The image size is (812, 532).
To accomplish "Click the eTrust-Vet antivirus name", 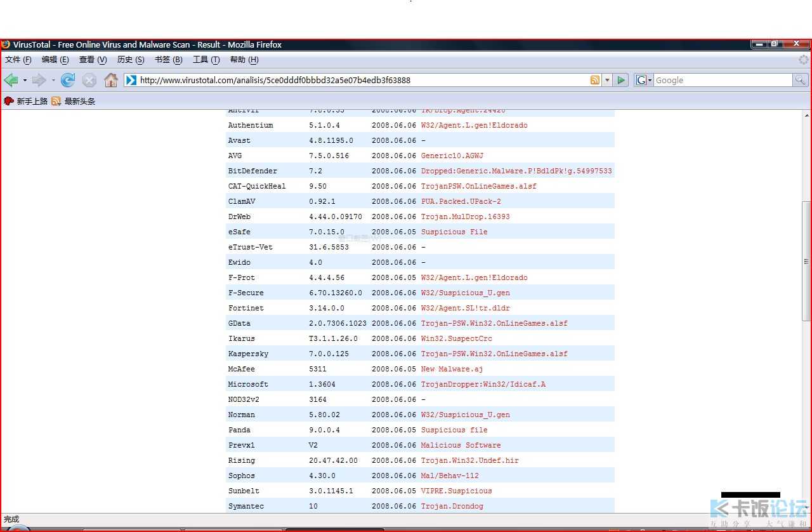I will [251, 247].
